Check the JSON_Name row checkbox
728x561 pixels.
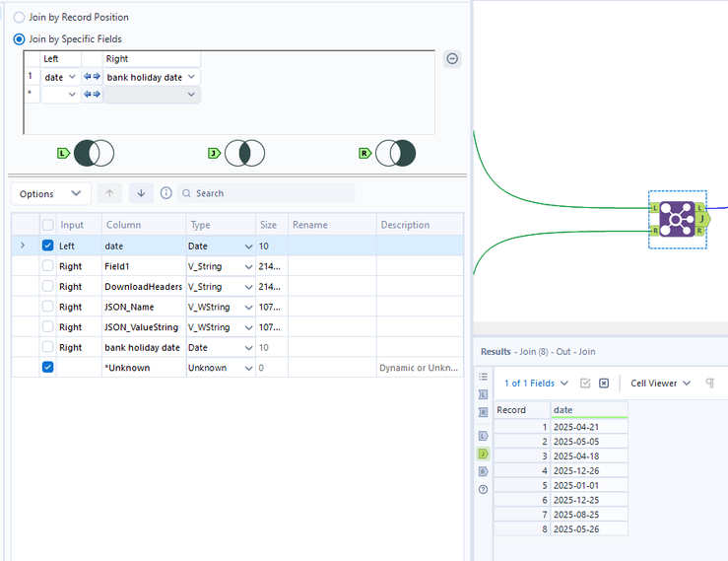(48, 307)
